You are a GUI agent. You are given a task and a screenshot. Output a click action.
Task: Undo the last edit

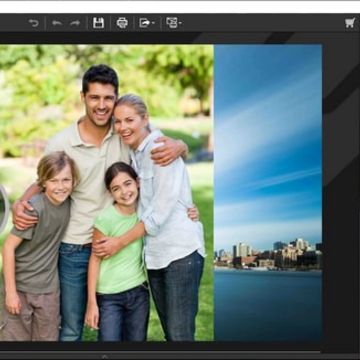point(57,23)
